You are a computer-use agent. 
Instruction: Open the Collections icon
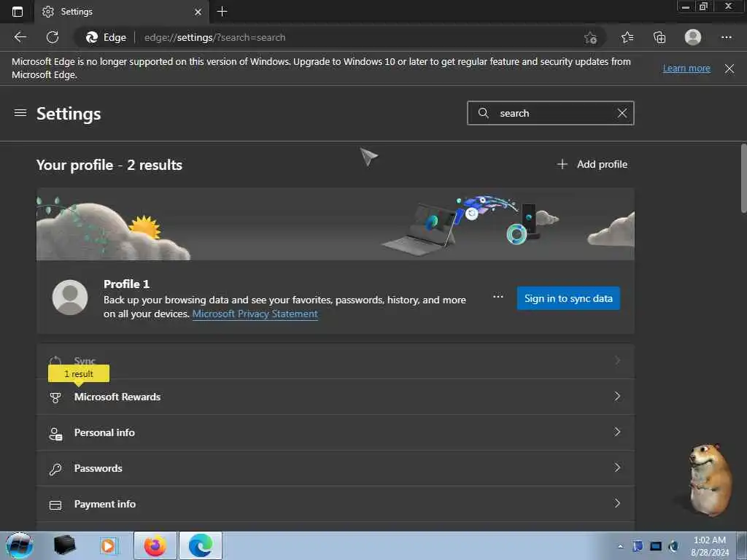(659, 37)
